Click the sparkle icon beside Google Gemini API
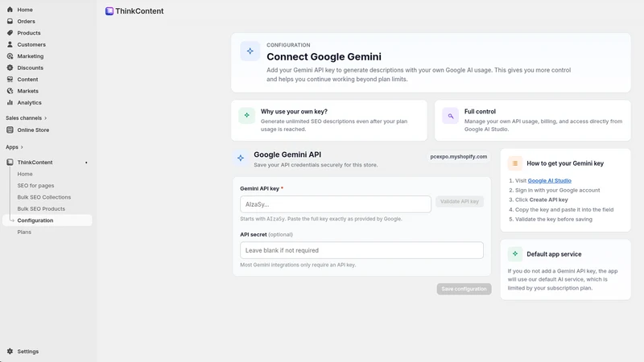The width and height of the screenshot is (644, 362). click(241, 158)
